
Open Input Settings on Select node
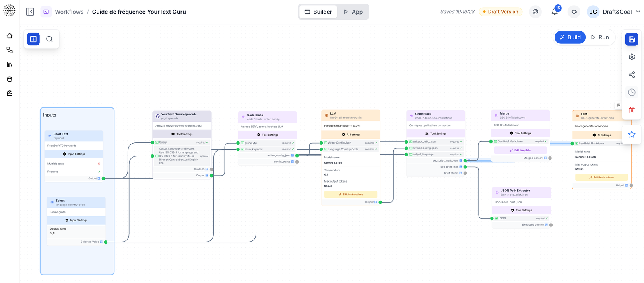pyautogui.click(x=76, y=220)
